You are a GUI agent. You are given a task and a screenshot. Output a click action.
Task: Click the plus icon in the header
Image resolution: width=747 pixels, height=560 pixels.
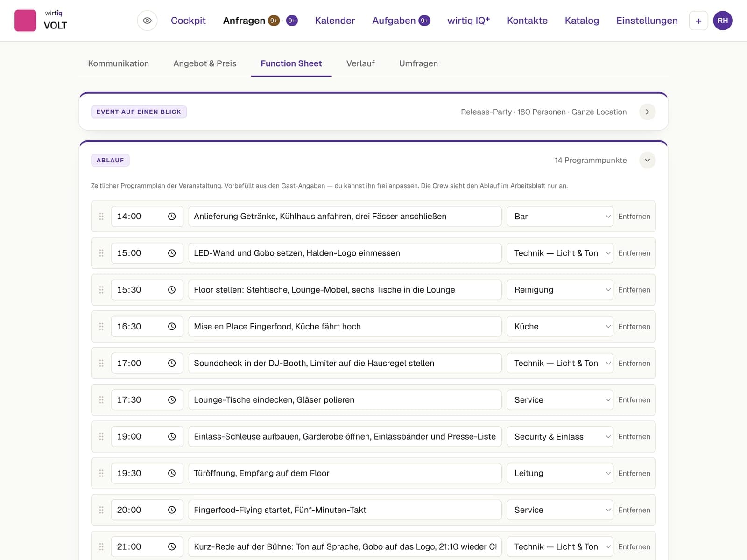[698, 21]
